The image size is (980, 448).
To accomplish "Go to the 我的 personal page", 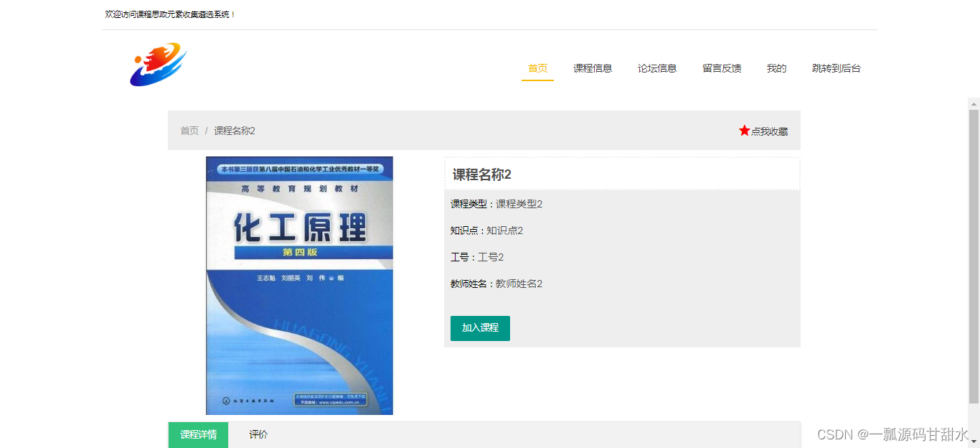I will pyautogui.click(x=776, y=68).
